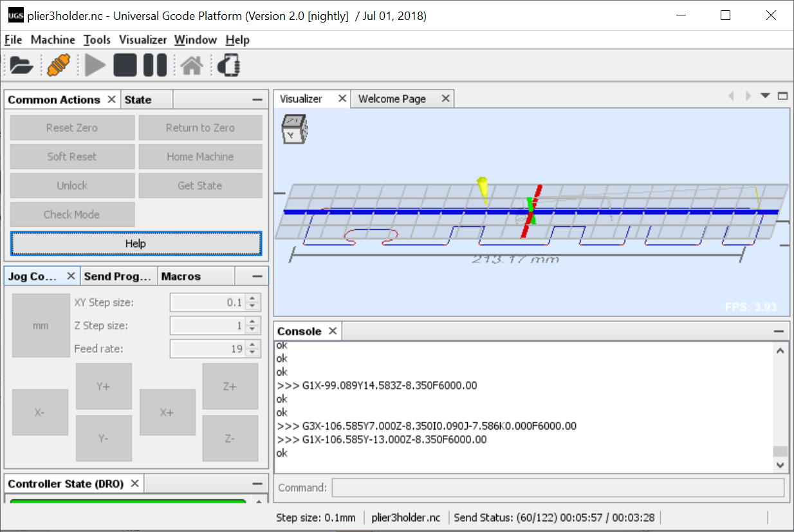The image size is (794, 532).
Task: Click the Soft Reset button
Action: click(x=72, y=157)
